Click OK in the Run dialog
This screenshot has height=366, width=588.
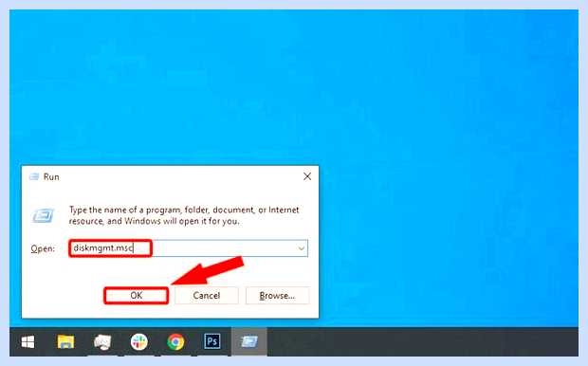137,296
